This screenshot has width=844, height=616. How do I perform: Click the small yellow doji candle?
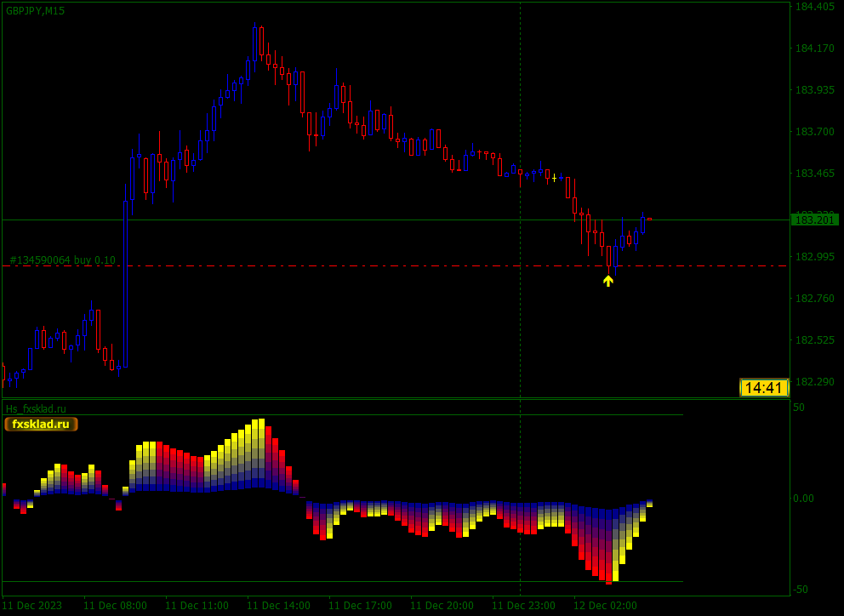click(x=554, y=178)
